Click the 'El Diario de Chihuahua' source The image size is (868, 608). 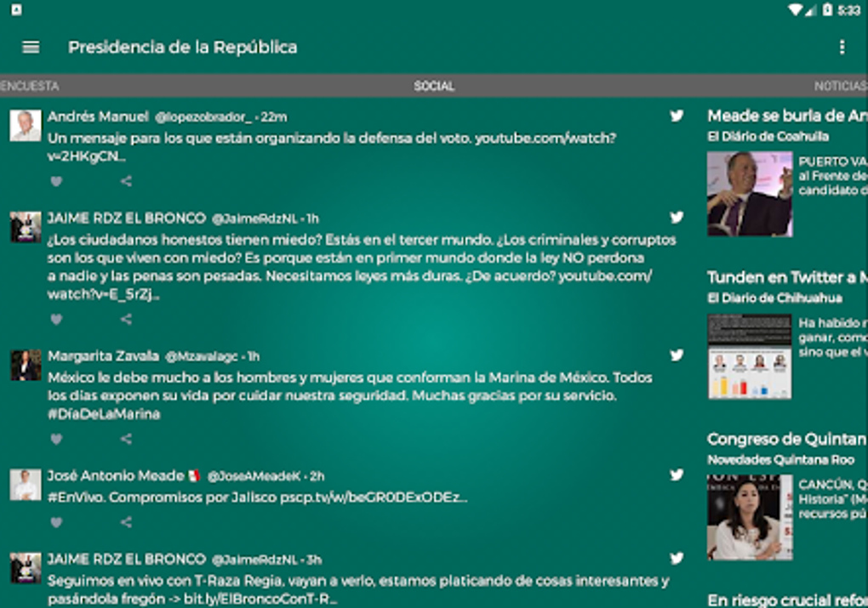pyautogui.click(x=774, y=298)
